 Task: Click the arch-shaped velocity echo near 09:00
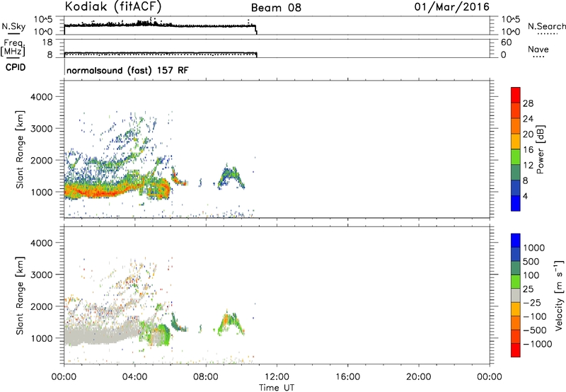coord(231,323)
